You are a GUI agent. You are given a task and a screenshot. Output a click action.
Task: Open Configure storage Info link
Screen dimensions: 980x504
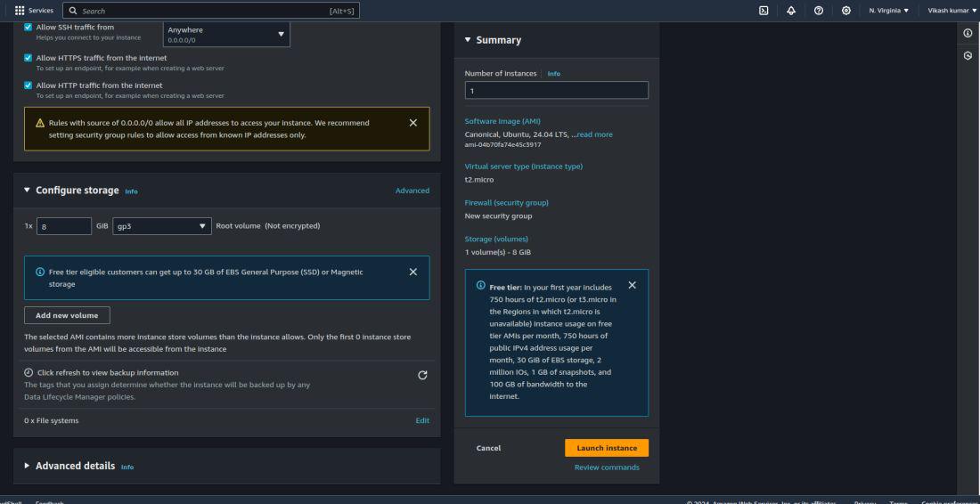tap(131, 191)
